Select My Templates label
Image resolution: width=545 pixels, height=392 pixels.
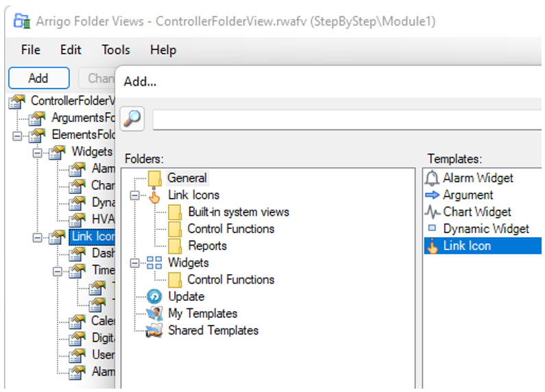[203, 314]
